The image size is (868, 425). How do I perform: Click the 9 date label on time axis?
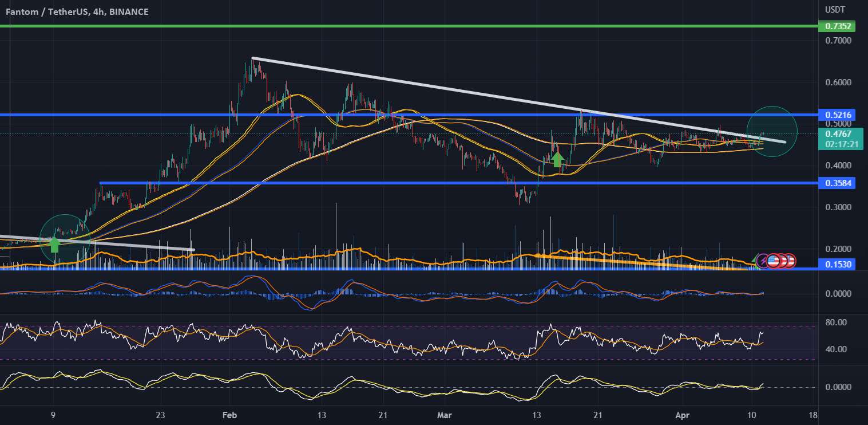53,415
